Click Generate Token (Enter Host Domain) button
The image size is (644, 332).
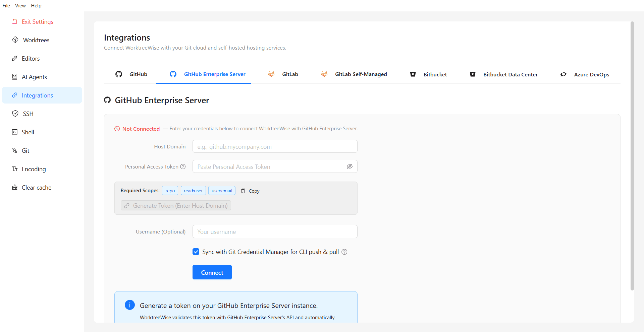click(176, 205)
